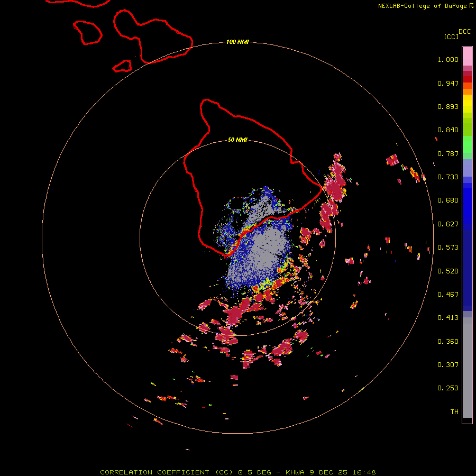The height and width of the screenshot is (476, 476).
Task: Click the 0.627 color scale value
Action: pyautogui.click(x=448, y=224)
